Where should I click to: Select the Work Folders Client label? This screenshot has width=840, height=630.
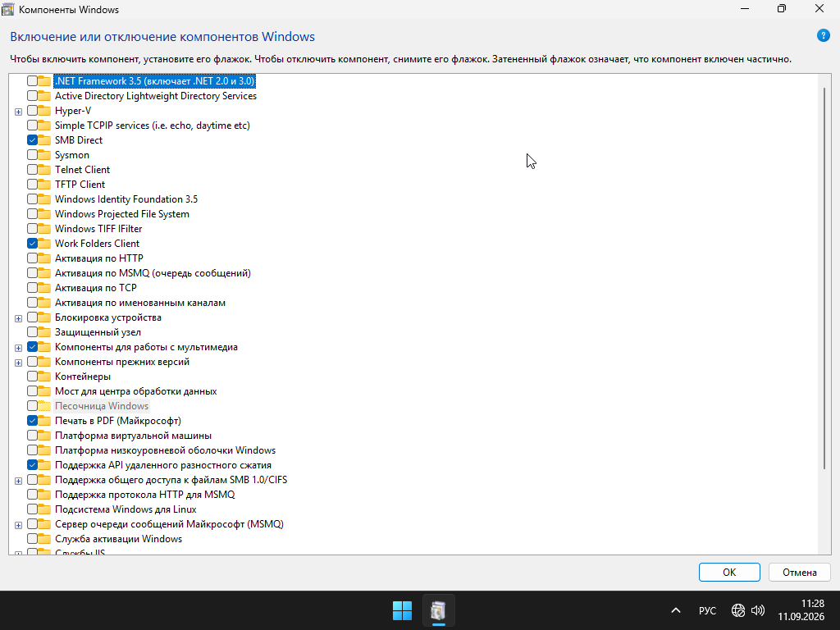tap(97, 244)
